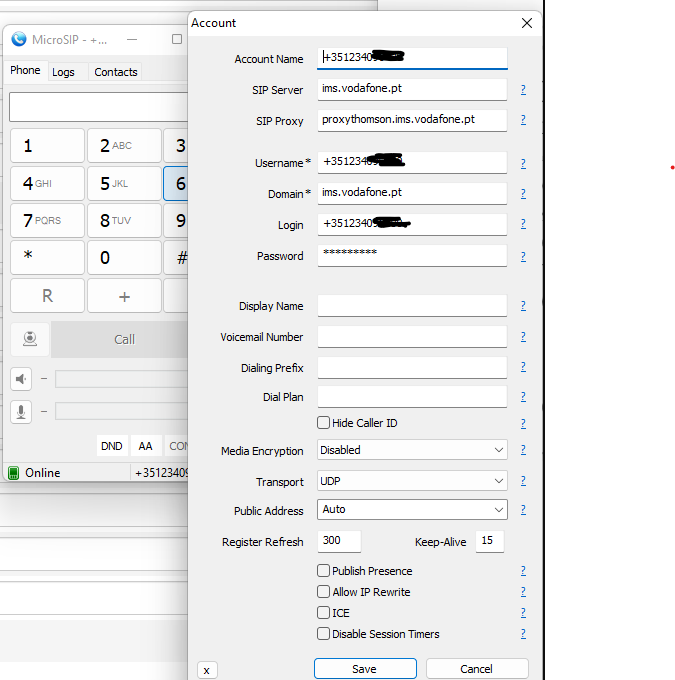Expand the Transport UDP dropdown
The height and width of the screenshot is (680, 675).
pyautogui.click(x=412, y=481)
